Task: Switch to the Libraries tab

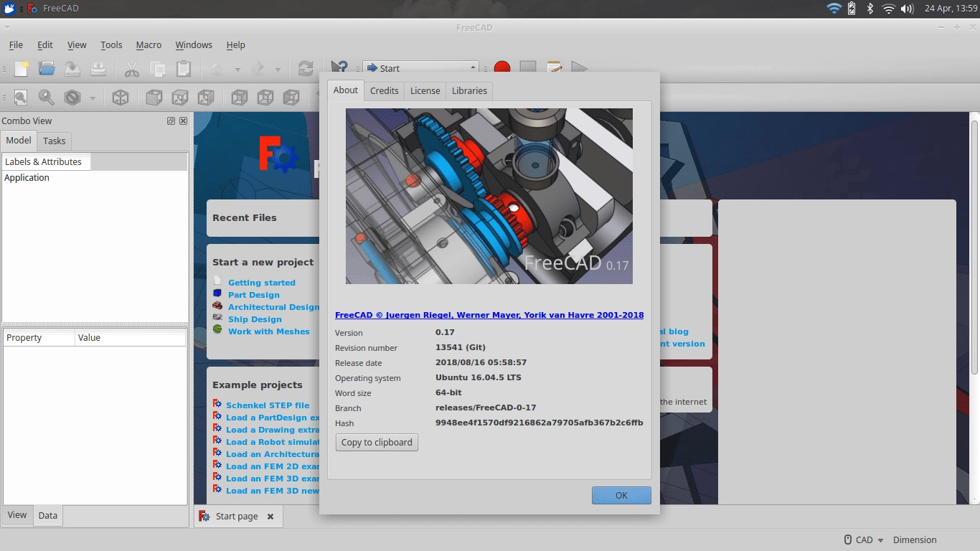Action: point(469,90)
